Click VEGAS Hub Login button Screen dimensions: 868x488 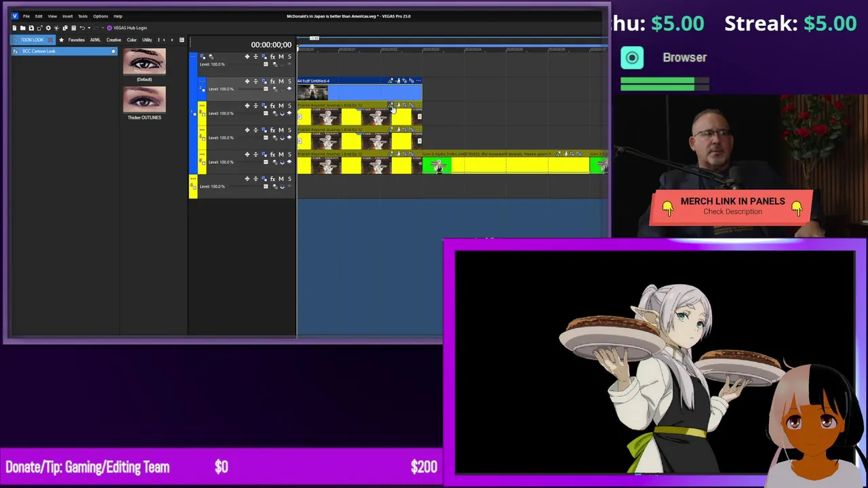[x=127, y=28]
